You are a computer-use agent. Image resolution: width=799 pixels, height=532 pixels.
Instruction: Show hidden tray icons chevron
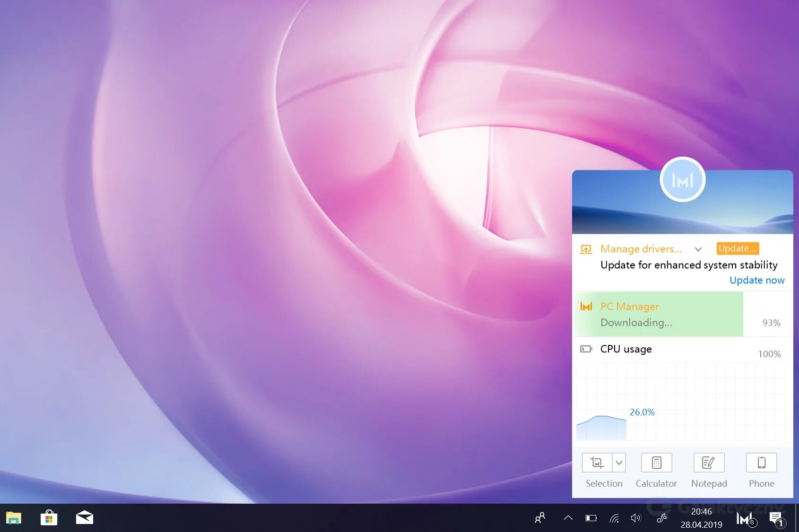pyautogui.click(x=568, y=518)
